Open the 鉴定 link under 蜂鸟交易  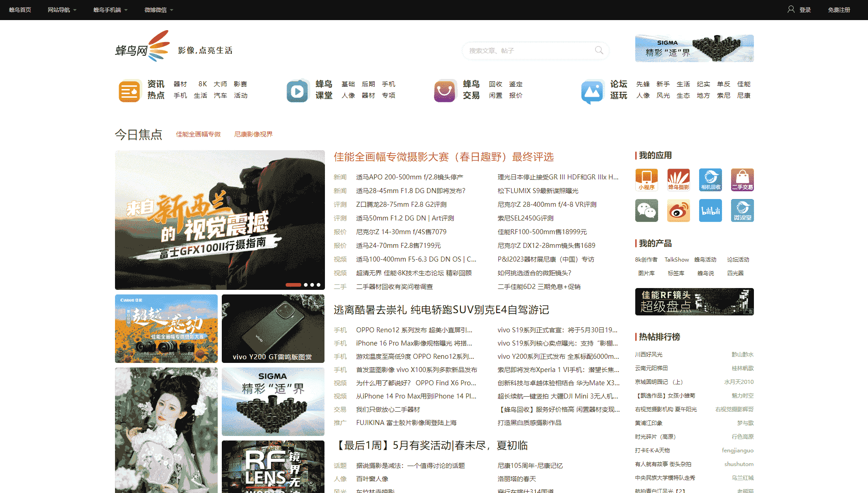516,84
